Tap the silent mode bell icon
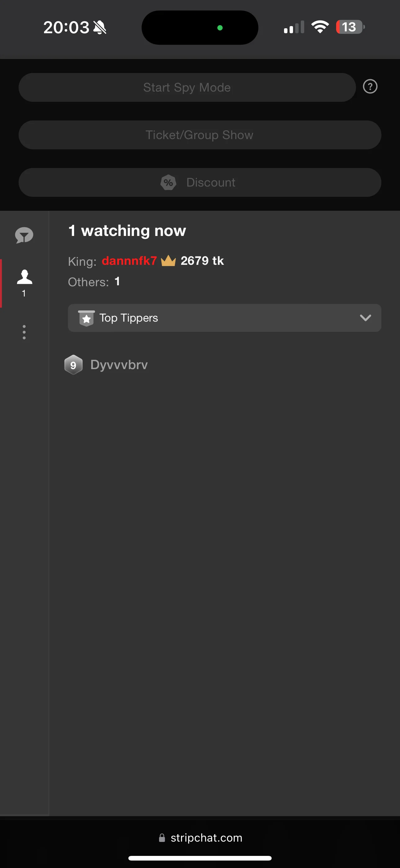Image resolution: width=400 pixels, height=868 pixels. pos(100,27)
